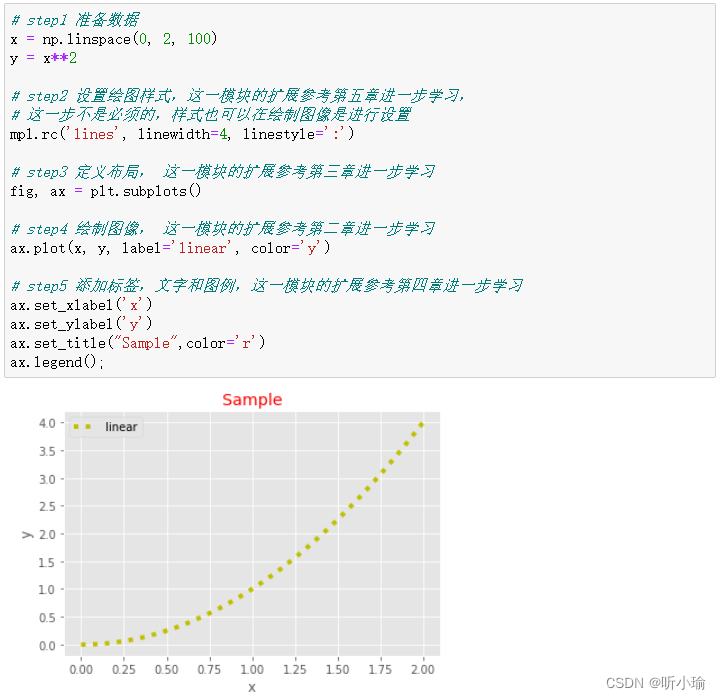
Task: Click the '# step5' comment line
Action: (267, 286)
